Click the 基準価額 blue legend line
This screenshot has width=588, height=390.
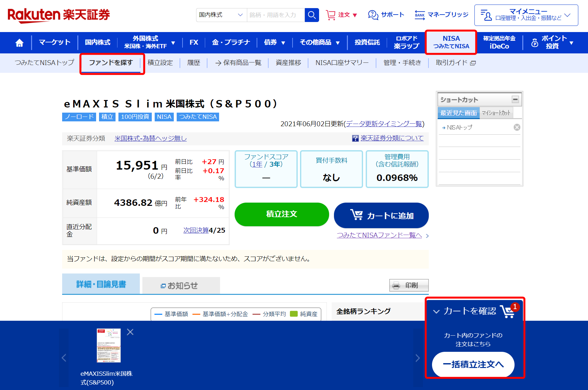158,314
